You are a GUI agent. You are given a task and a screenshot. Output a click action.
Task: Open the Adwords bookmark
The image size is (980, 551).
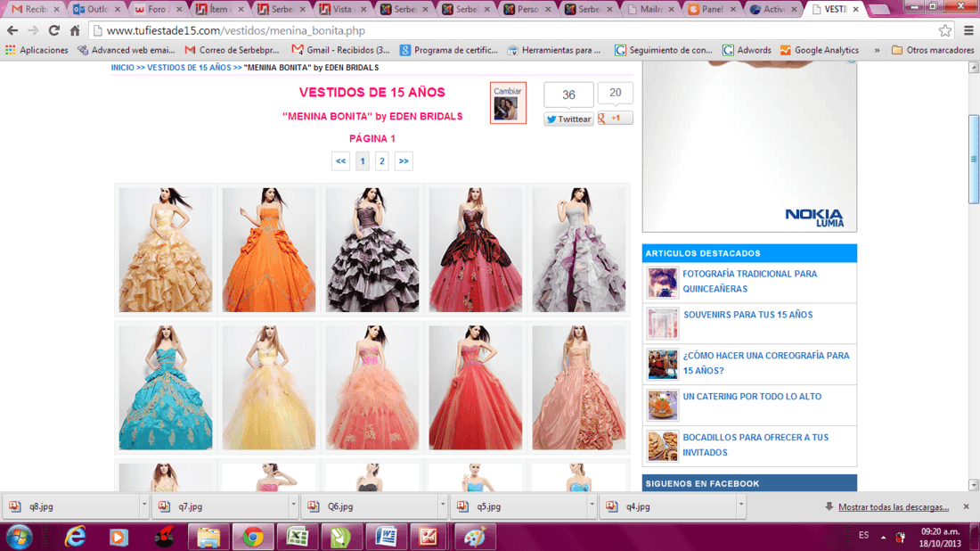click(x=747, y=50)
